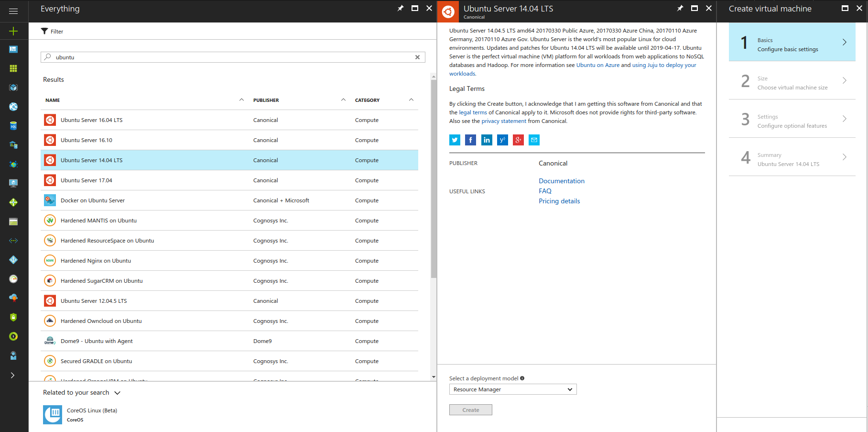
Task: Open step 4 Summary
Action: (792, 157)
